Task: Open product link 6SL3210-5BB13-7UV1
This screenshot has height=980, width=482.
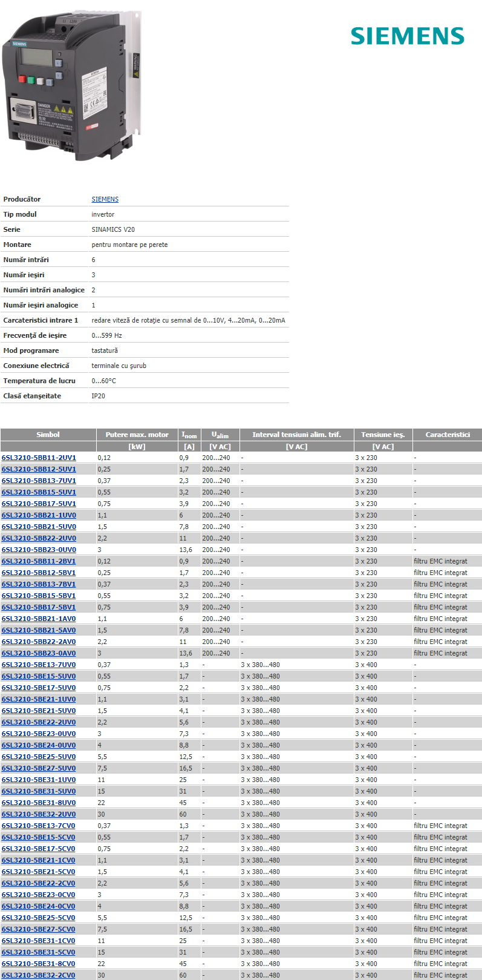Action: coord(39,481)
